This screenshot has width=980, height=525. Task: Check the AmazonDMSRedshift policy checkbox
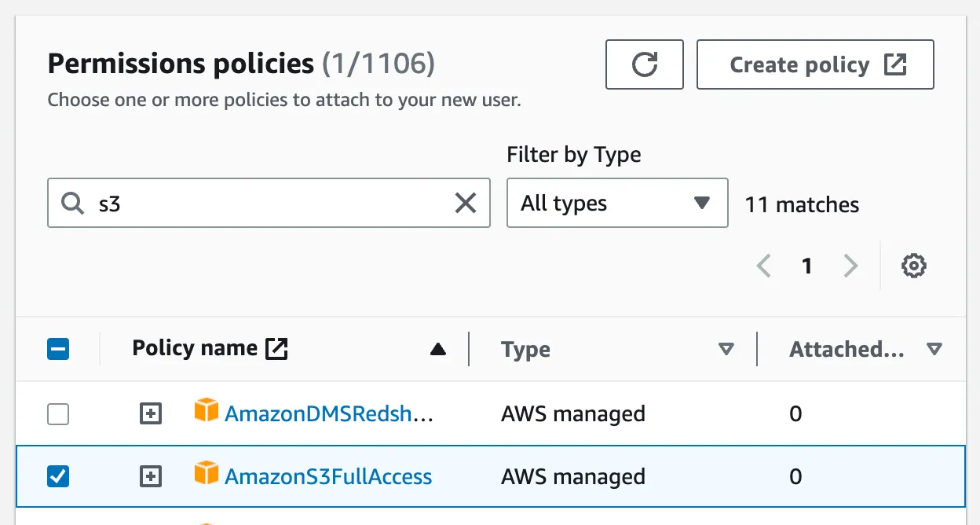click(x=58, y=413)
